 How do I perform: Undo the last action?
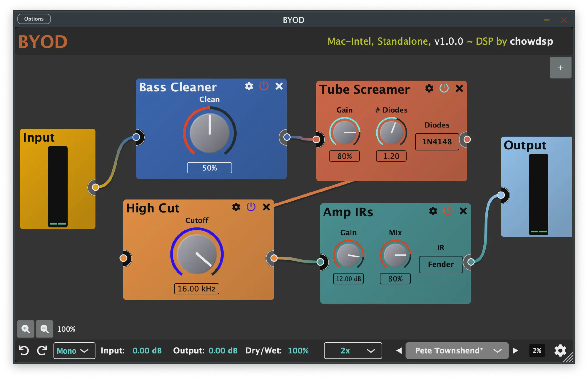24,351
